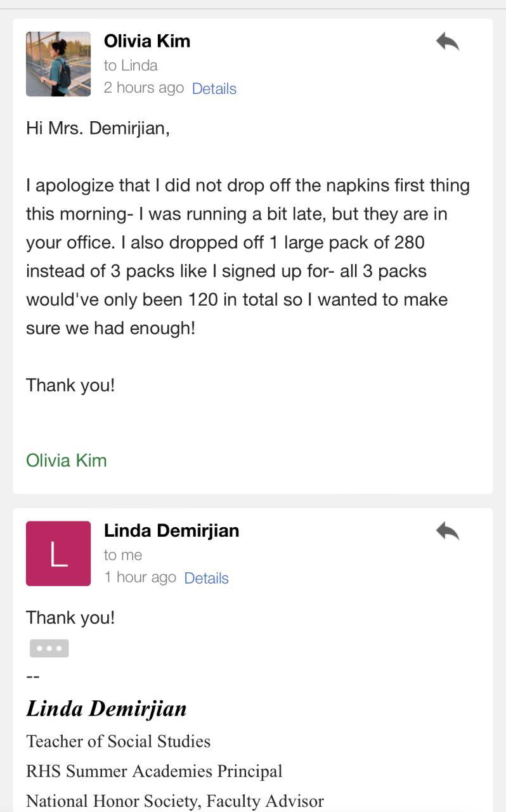
Task: Click the '2 hours ago' timestamp
Action: (x=143, y=88)
